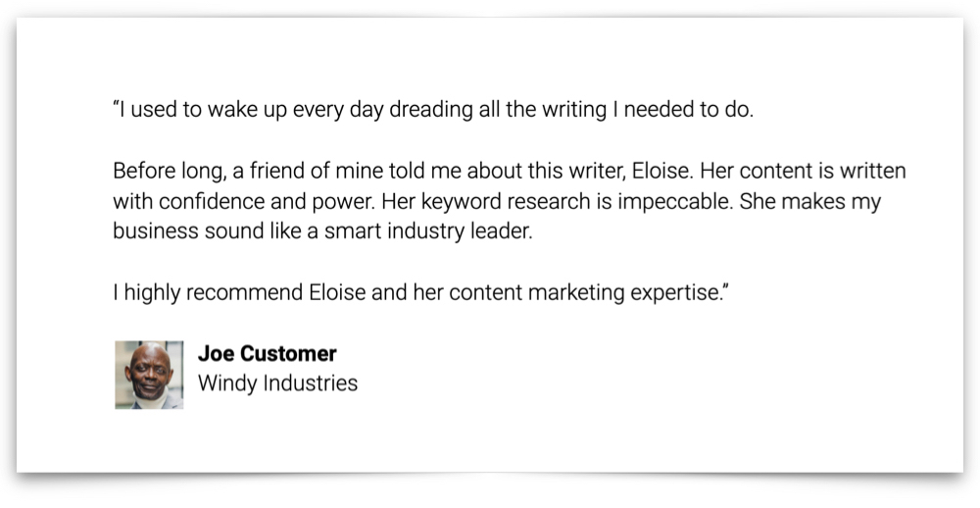This screenshot has width=980, height=508.
Task: Click the words "confidence and power"
Action: click(x=267, y=201)
